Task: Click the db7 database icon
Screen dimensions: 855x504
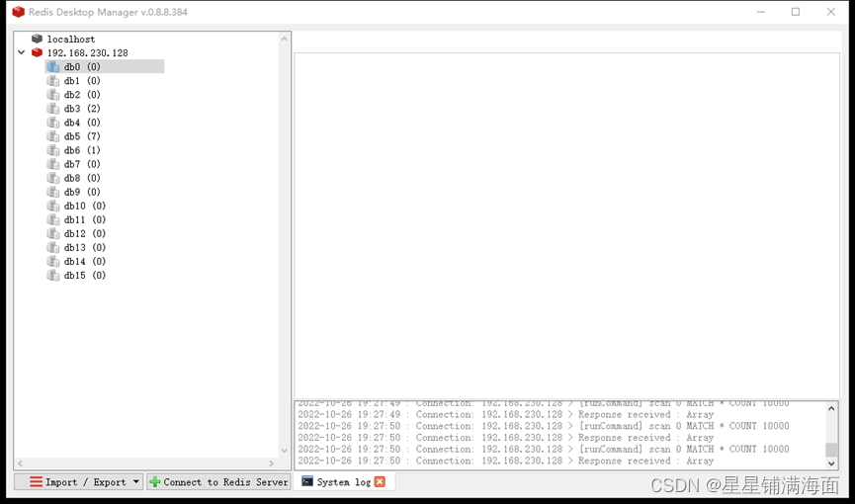Action: pyautogui.click(x=53, y=164)
